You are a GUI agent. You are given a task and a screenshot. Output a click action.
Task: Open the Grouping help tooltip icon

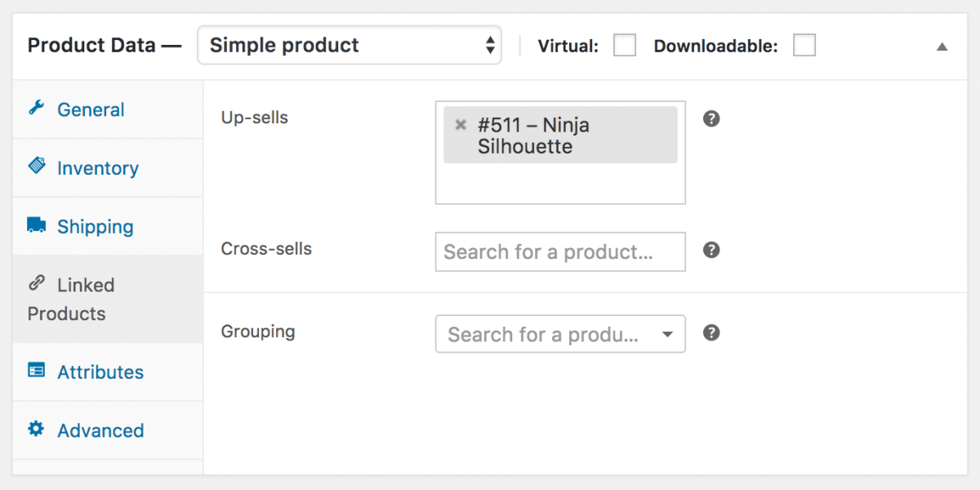coord(710,332)
